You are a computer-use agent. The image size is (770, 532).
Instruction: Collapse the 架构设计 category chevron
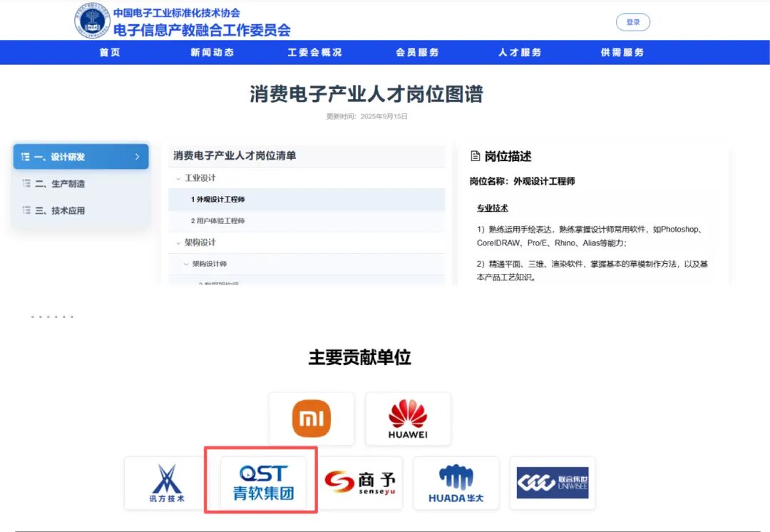pyautogui.click(x=179, y=242)
